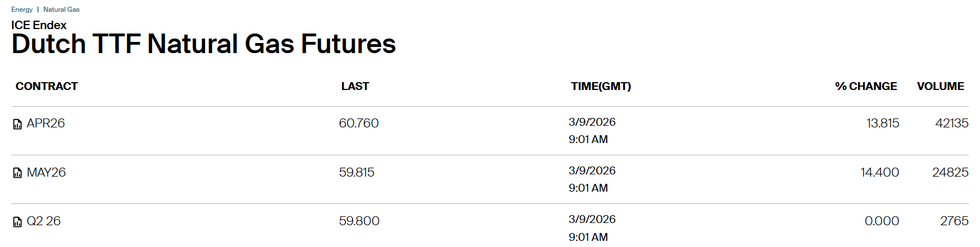
Task: Click Q2 26 last price 59.800
Action: 359,221
